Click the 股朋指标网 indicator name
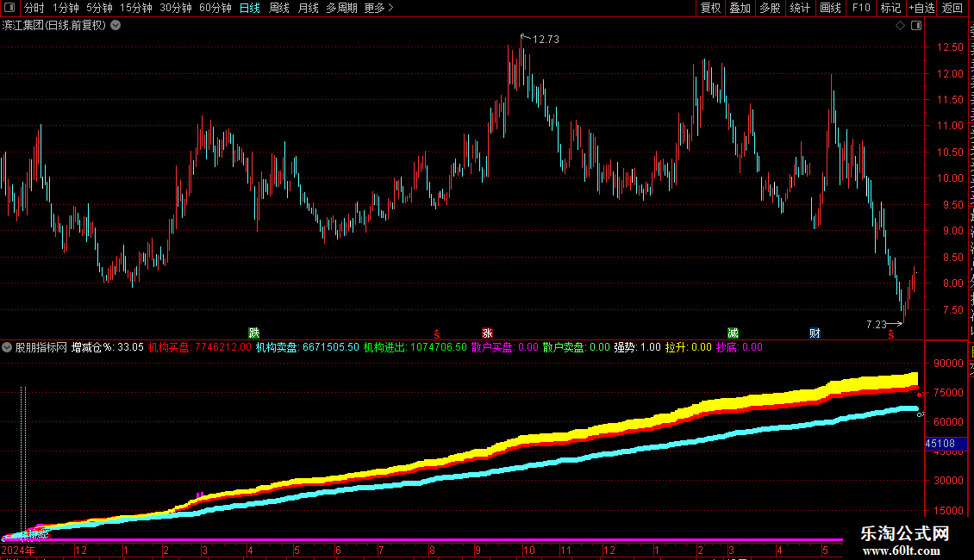Image resolution: width=974 pixels, height=560 pixels. pyautogui.click(x=41, y=348)
